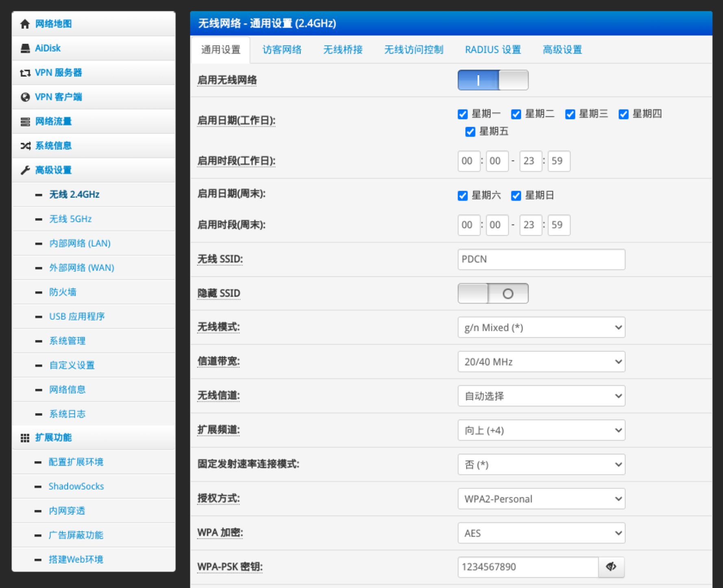This screenshot has width=723, height=588.
Task: Click the 网络流量 traffic icon
Action: (x=25, y=122)
